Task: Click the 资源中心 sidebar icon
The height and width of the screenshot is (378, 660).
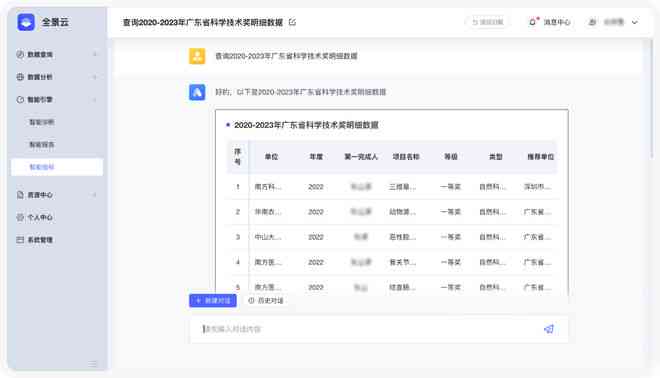Action: click(20, 195)
